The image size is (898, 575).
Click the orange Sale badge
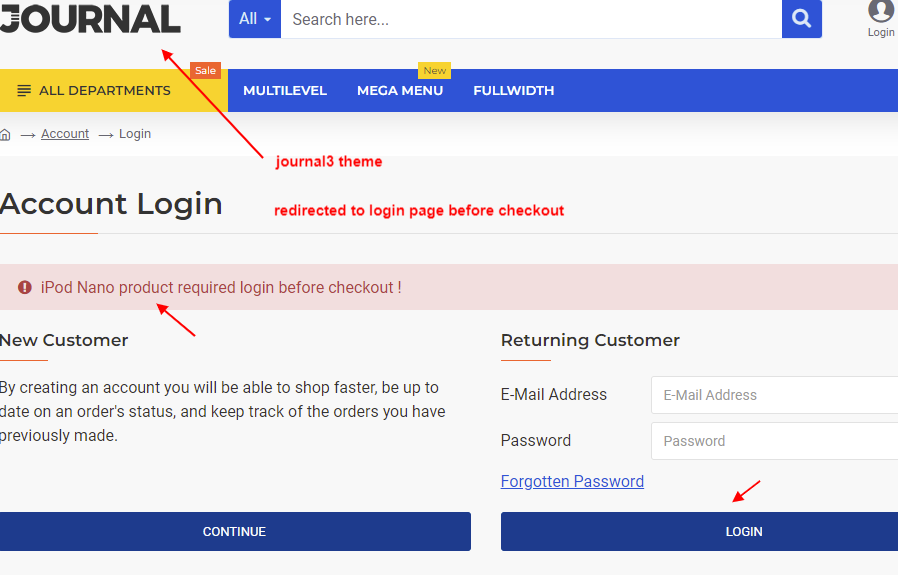click(206, 70)
